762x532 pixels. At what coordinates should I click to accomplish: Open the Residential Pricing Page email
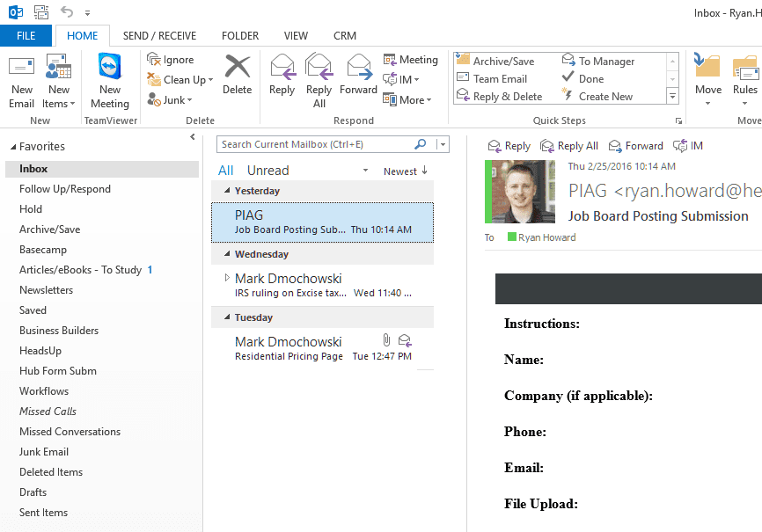pyautogui.click(x=322, y=348)
